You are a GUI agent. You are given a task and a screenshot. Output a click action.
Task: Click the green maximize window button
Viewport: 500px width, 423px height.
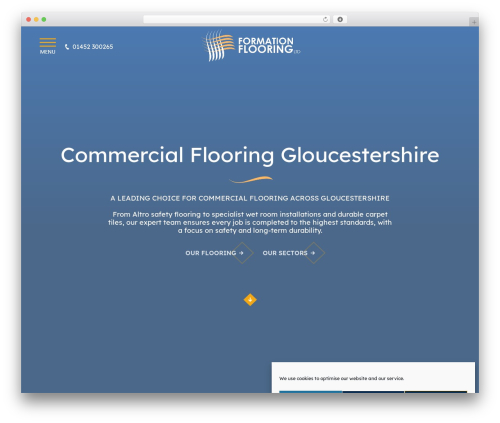click(x=44, y=19)
